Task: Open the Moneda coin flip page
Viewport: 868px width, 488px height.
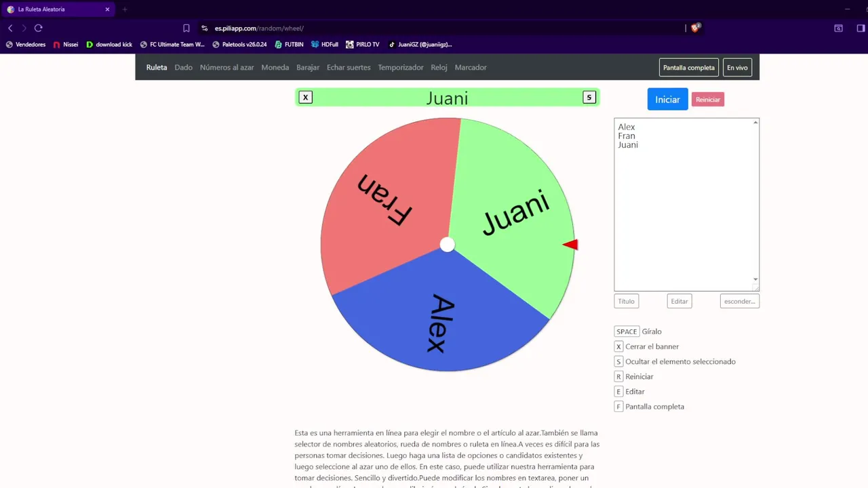Action: coord(275,67)
